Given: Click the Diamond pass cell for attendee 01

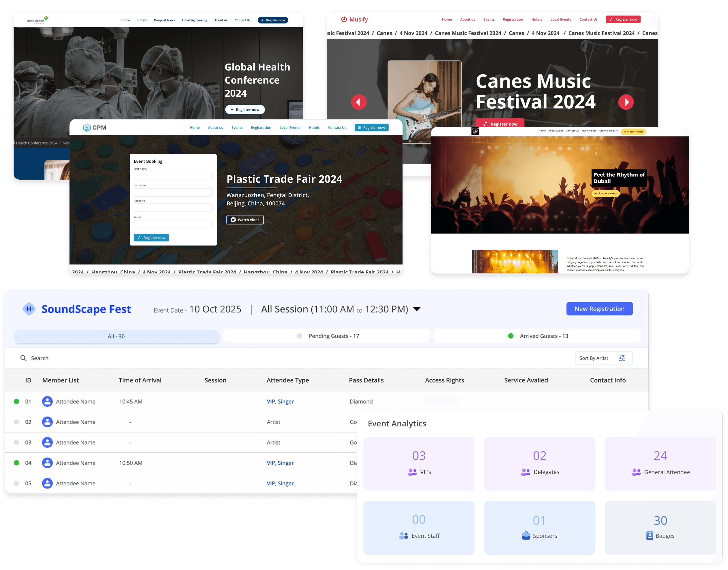Looking at the screenshot, I should click(x=361, y=402).
